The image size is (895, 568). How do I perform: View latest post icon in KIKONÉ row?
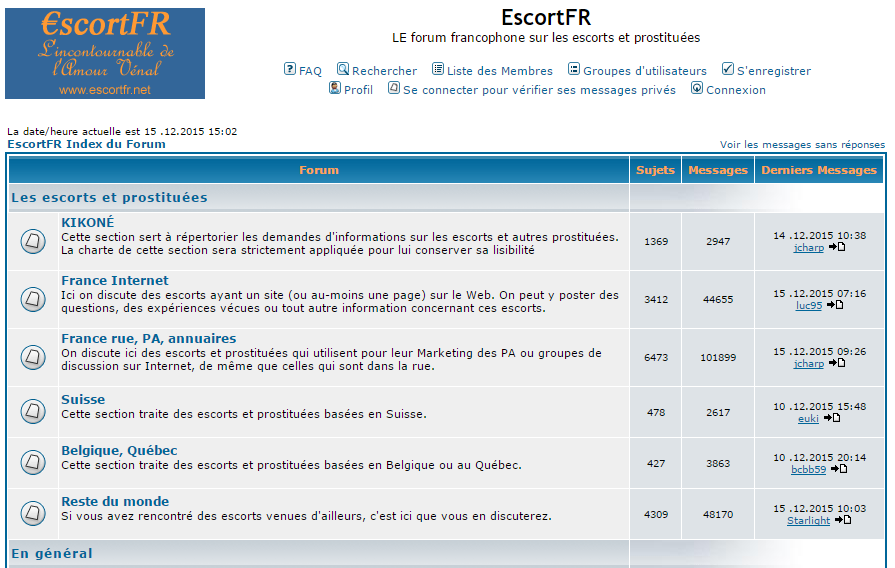[837, 247]
